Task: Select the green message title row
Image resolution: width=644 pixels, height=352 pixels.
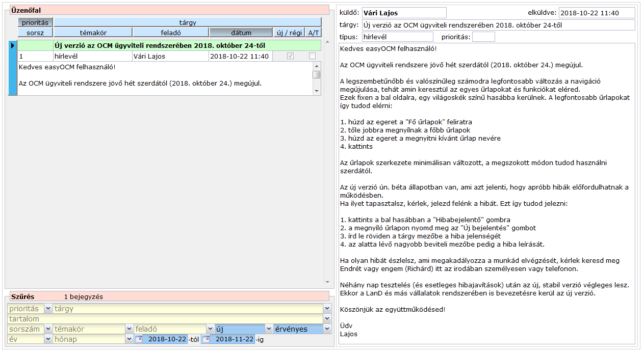Action: 169,46
